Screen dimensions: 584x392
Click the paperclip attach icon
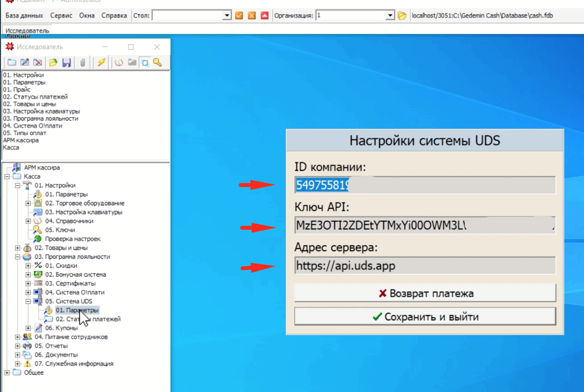(82, 62)
